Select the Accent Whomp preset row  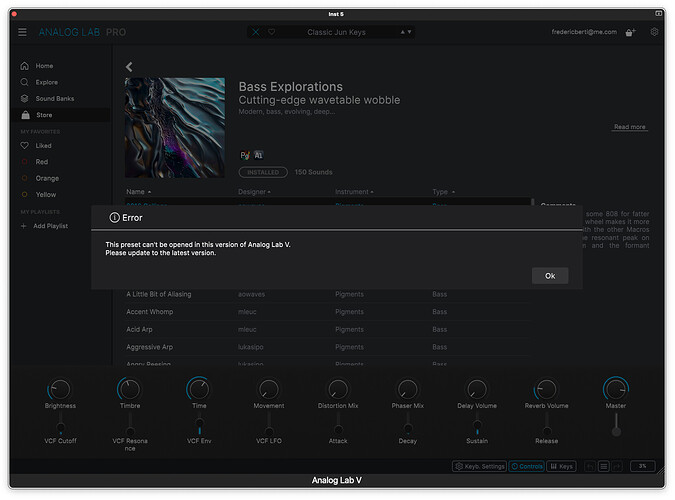(x=327, y=312)
